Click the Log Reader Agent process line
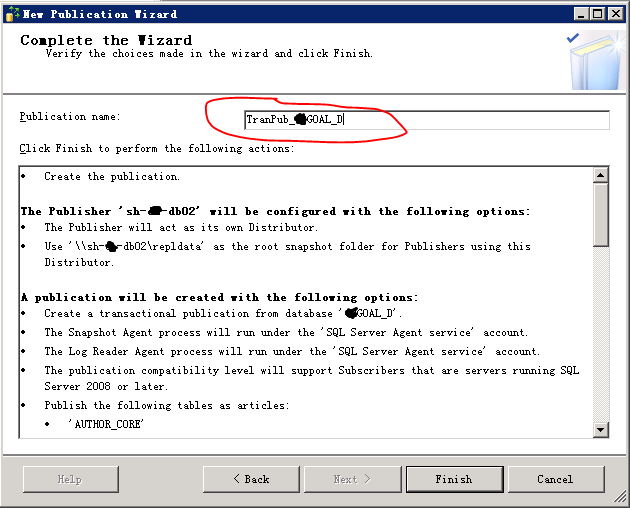630x508 pixels. click(x=292, y=352)
